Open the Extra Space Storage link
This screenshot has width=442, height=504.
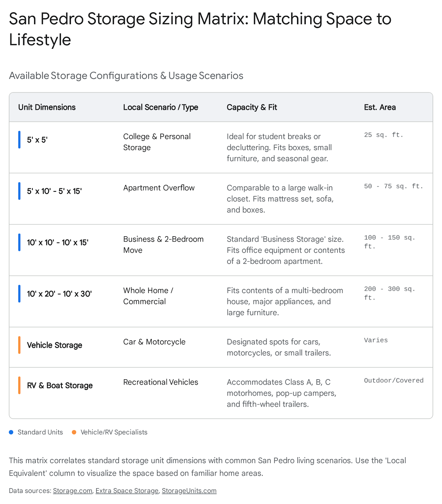pos(127,491)
